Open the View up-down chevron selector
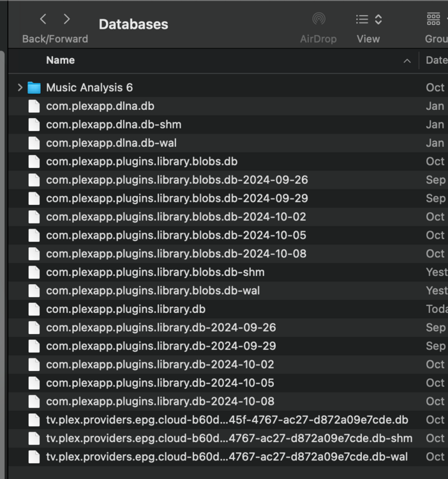The image size is (448, 479). click(x=378, y=19)
